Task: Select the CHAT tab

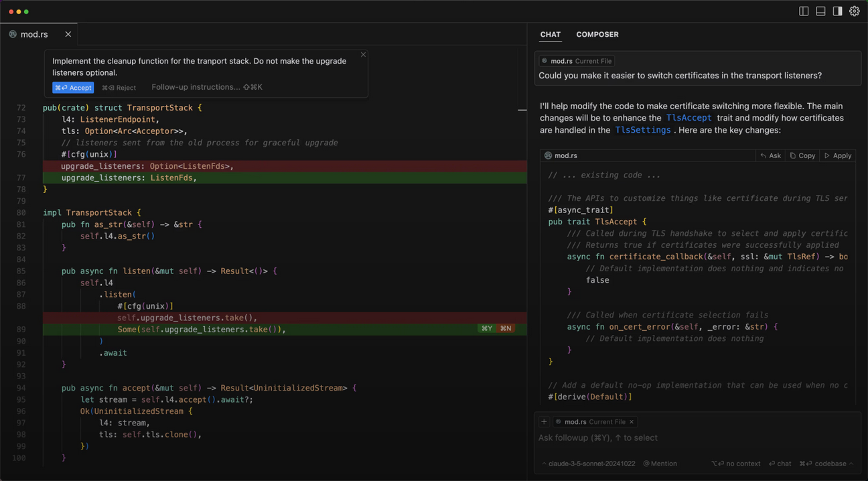Action: 550,34
